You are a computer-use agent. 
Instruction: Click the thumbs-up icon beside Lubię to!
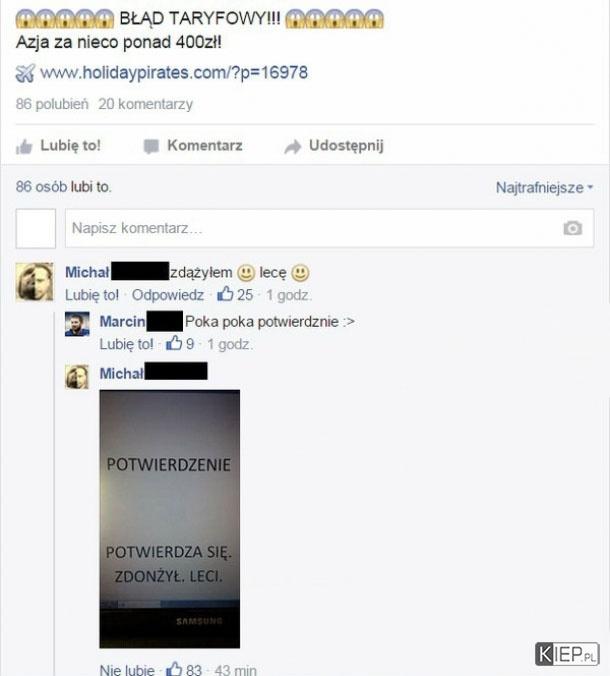coord(24,147)
